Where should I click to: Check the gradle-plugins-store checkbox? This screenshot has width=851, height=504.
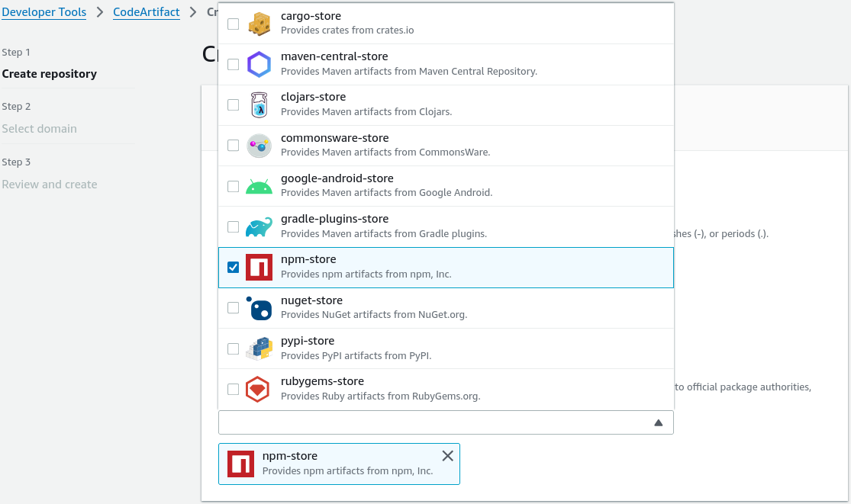pos(233,226)
